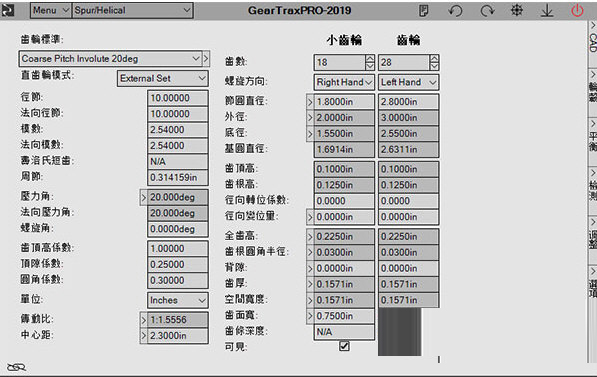Click the 齒頂高係數 field 1.00000

[178, 249]
